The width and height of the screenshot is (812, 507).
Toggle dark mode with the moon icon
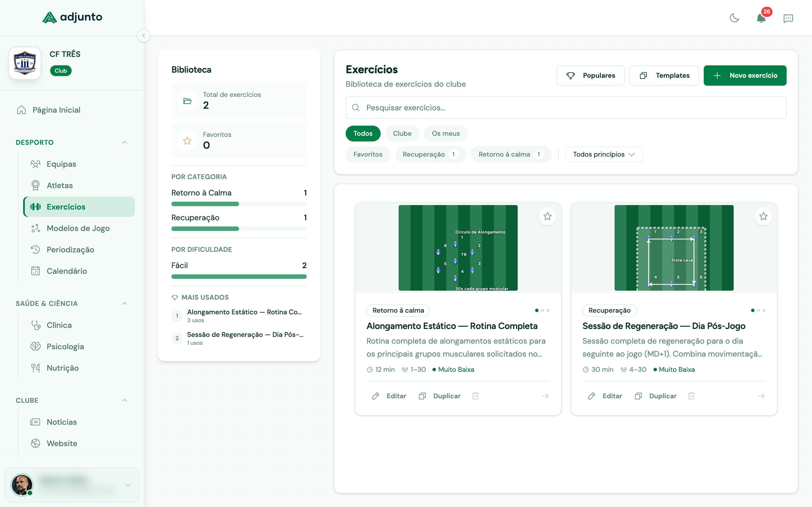pos(734,18)
